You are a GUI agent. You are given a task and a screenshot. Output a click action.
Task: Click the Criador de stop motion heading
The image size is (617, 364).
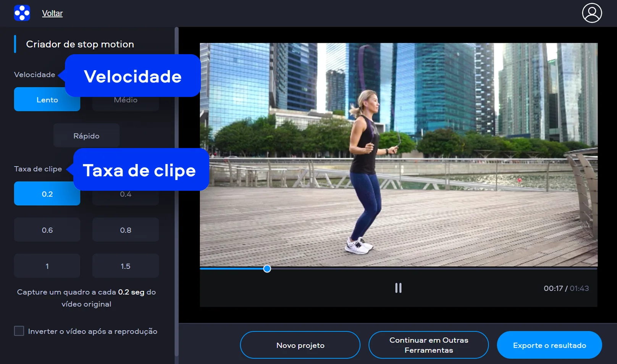[80, 44]
